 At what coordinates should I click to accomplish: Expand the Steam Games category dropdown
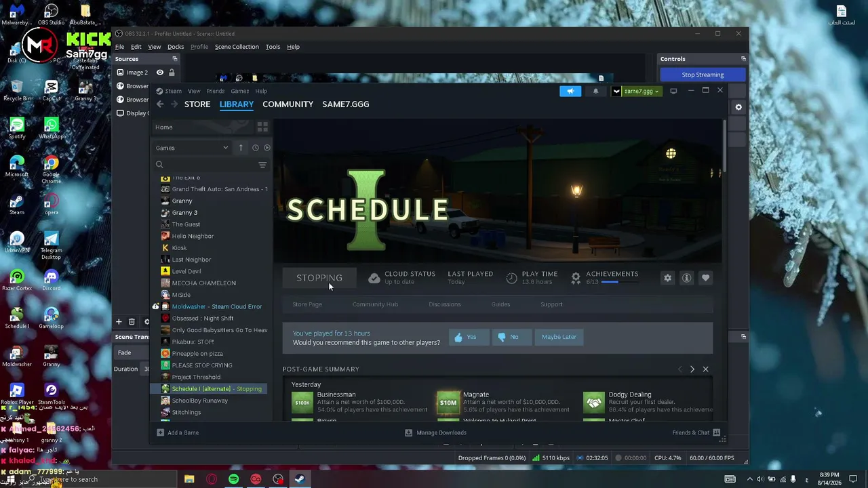pos(192,148)
